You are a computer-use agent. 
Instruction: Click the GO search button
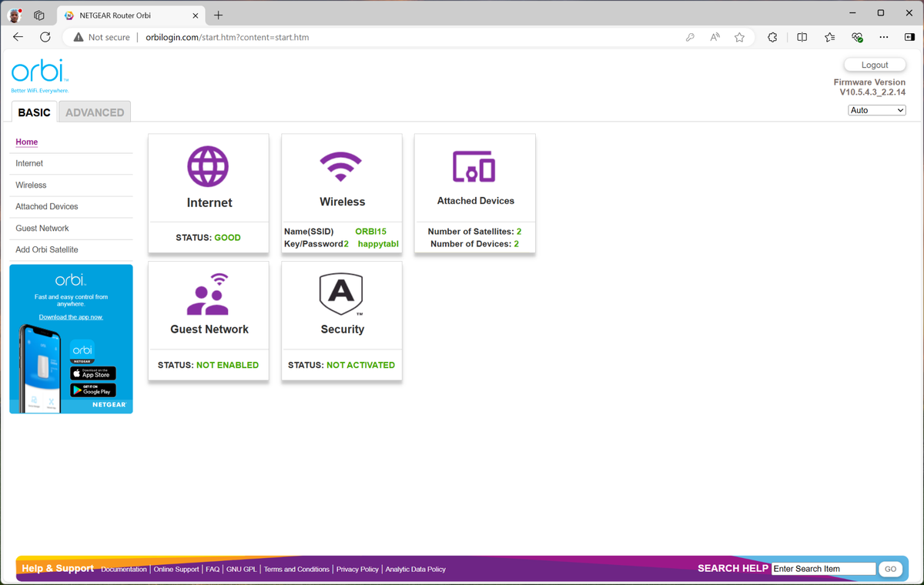[x=891, y=569]
